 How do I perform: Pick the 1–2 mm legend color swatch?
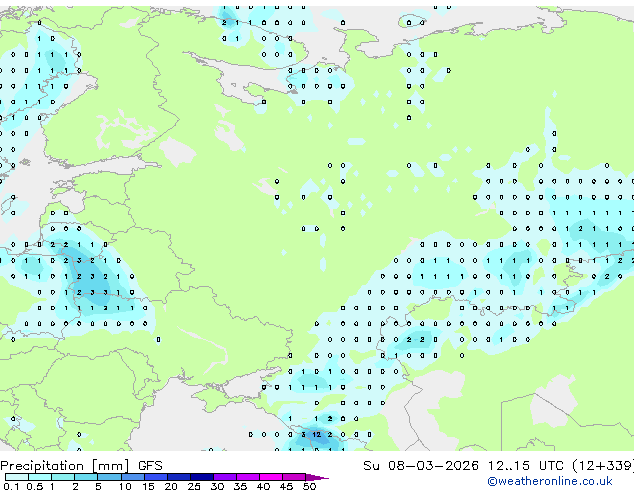[63, 477]
